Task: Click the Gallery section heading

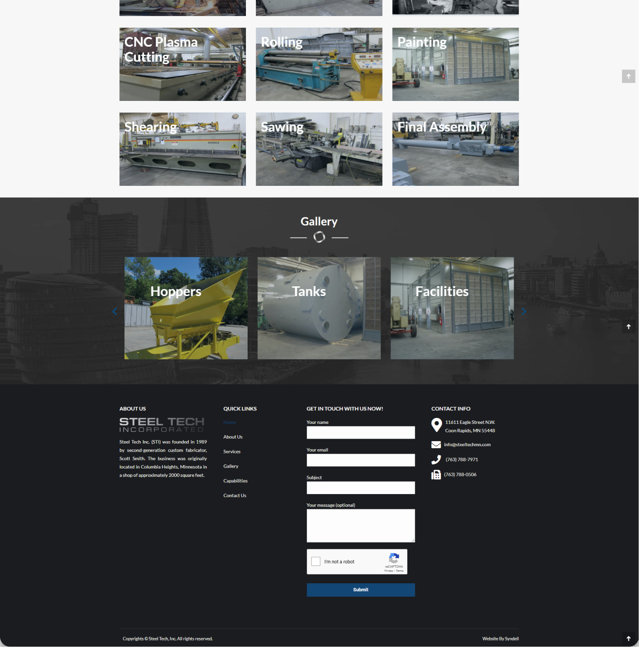Action: tap(319, 222)
